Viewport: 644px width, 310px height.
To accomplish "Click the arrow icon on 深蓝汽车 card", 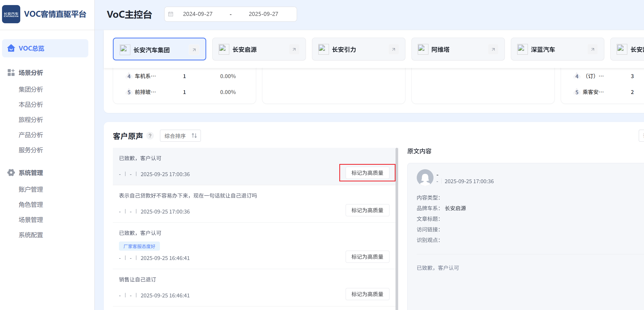I will pos(592,49).
